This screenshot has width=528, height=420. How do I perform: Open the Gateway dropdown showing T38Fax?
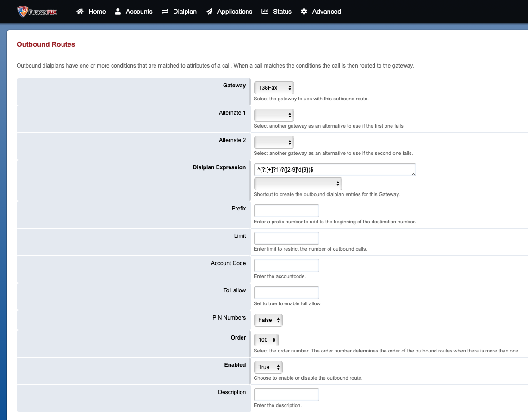[274, 87]
